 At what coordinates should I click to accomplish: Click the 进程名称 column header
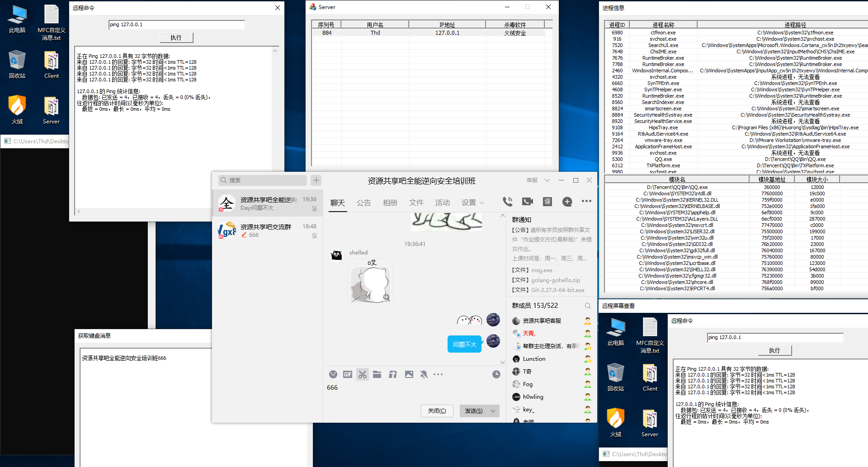(663, 25)
